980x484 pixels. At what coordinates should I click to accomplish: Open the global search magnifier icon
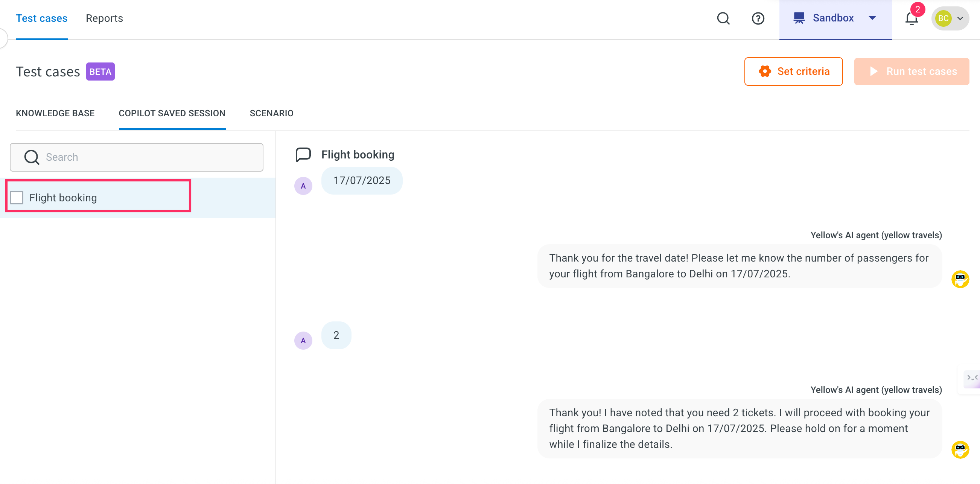tap(723, 18)
